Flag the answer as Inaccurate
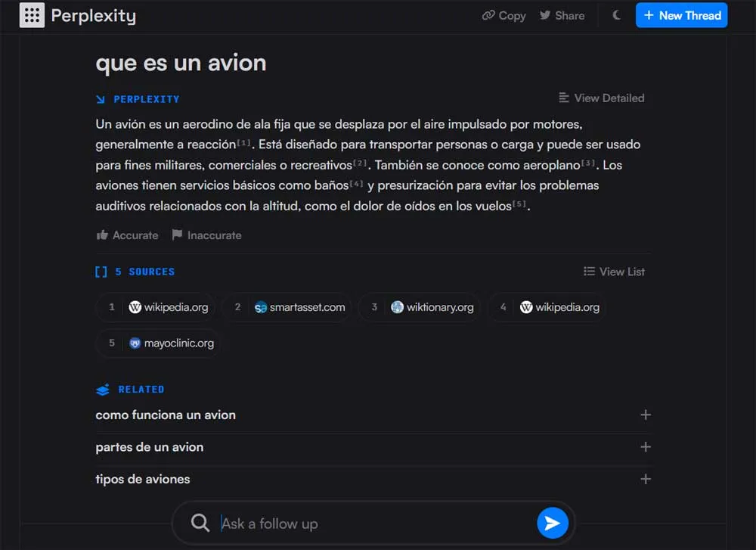The image size is (756, 550). click(x=206, y=235)
